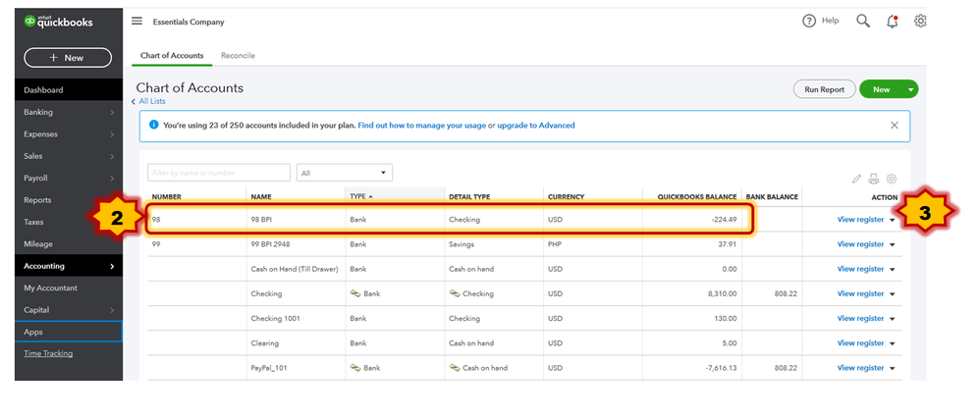Go back via All Lists link
This screenshot has height=417, width=980.
(152, 101)
